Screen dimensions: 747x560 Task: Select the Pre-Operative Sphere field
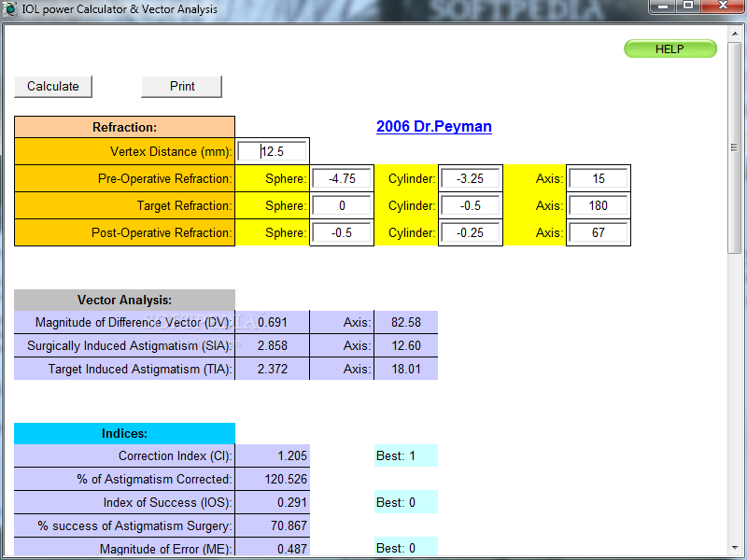click(342, 178)
